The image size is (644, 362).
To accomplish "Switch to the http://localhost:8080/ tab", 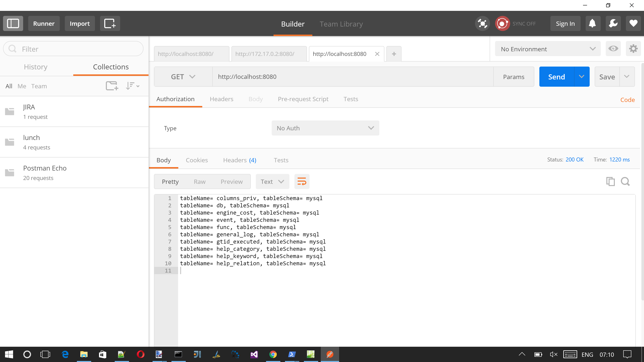I will [192, 54].
